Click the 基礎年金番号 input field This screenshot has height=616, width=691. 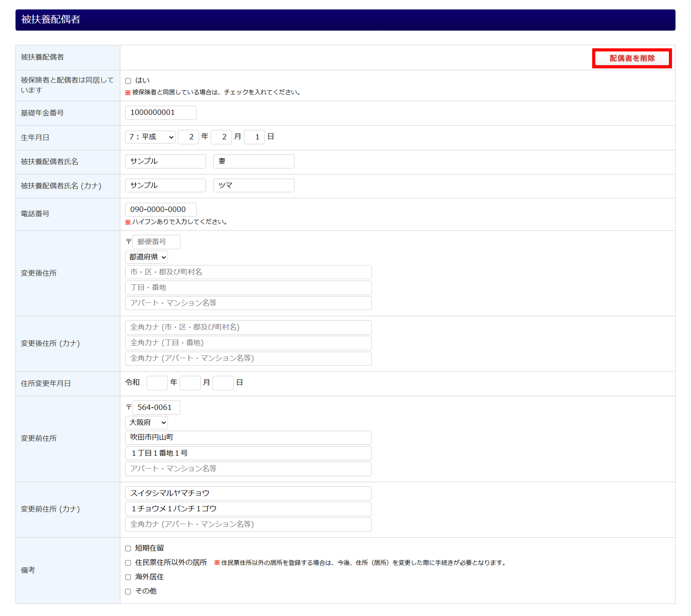[161, 113]
